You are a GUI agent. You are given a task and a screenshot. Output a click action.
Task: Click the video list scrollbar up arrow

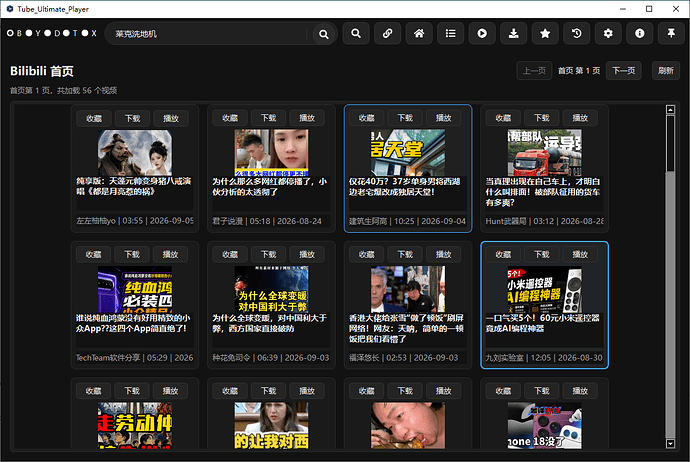(x=670, y=110)
